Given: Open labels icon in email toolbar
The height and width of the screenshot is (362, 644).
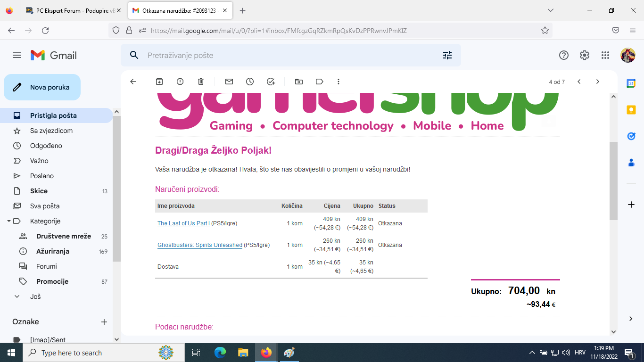Looking at the screenshot, I should tap(320, 82).
